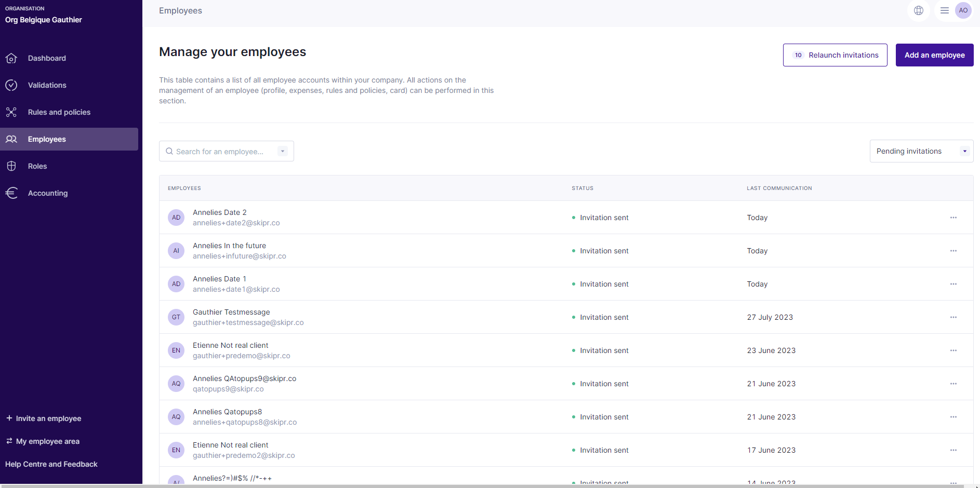Image resolution: width=980 pixels, height=488 pixels.
Task: Open three-dot menu for Gauthier Testmessage
Action: (953, 317)
